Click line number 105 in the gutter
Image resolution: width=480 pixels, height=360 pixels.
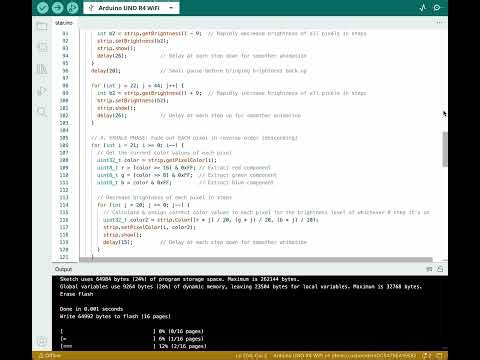(64, 138)
